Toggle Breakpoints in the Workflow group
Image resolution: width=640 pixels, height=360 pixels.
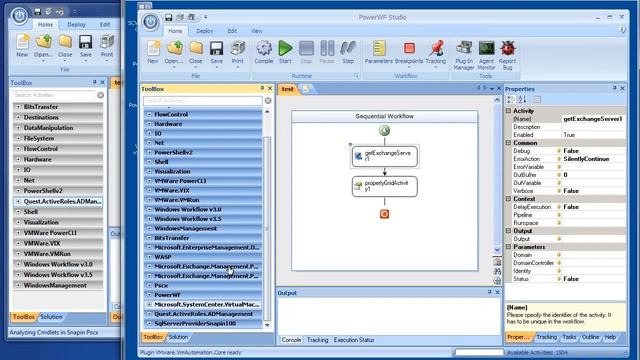409,48
